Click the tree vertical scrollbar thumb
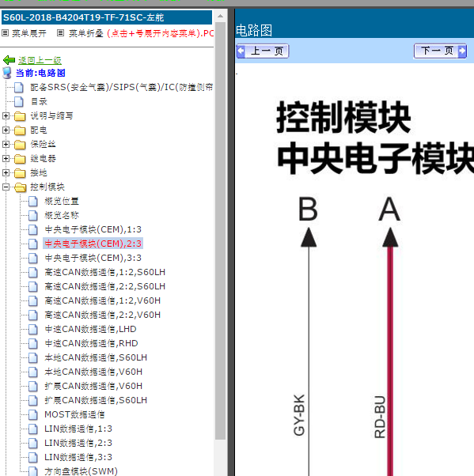Viewport: 474px width, 476px height. click(x=220, y=231)
